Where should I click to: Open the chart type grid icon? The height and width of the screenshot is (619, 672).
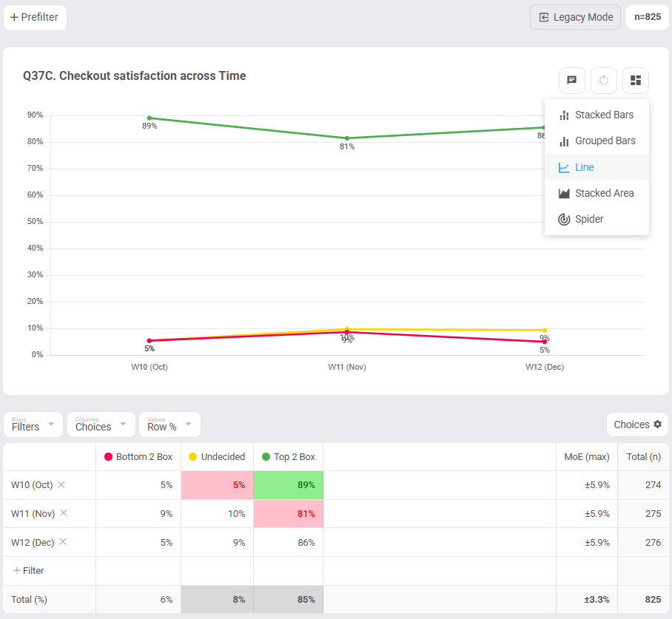pyautogui.click(x=636, y=80)
